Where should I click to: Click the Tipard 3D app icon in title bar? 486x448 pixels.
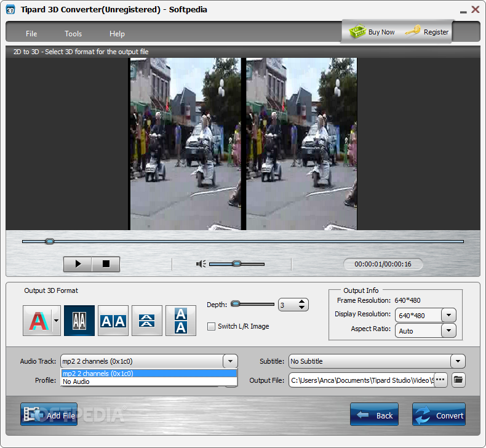click(10, 10)
